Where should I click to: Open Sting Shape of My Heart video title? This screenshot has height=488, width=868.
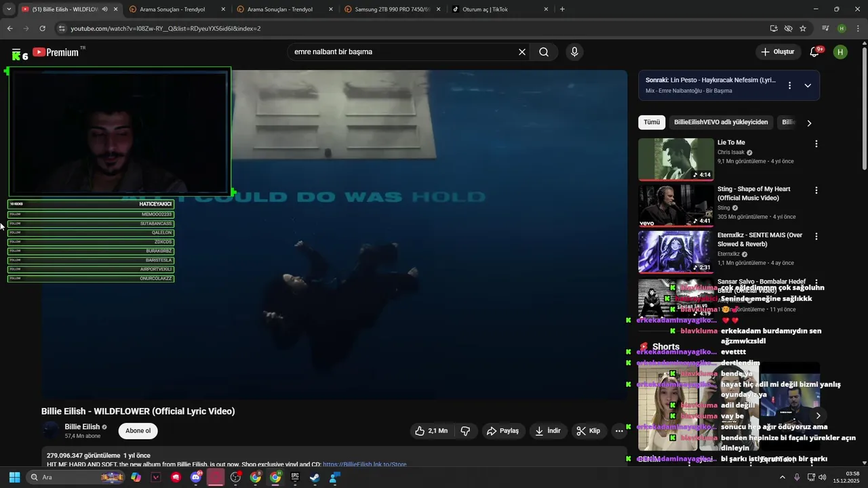(x=754, y=193)
